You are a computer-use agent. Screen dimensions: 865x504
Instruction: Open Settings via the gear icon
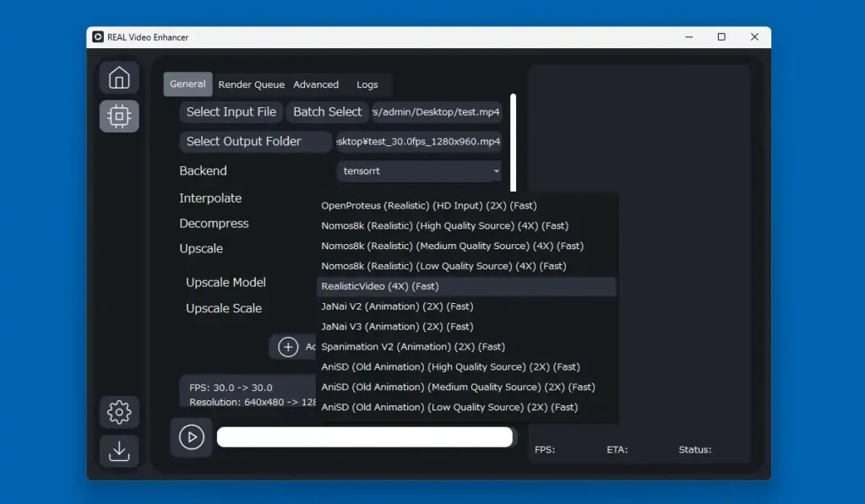(x=119, y=412)
